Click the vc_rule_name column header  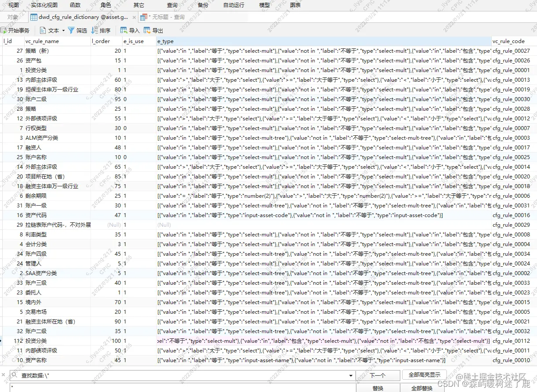[57, 41]
